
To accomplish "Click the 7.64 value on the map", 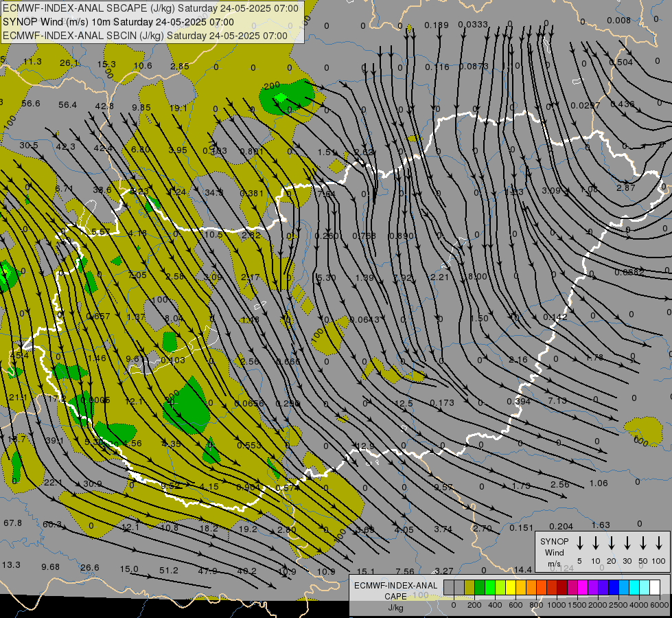I will 327,194.
